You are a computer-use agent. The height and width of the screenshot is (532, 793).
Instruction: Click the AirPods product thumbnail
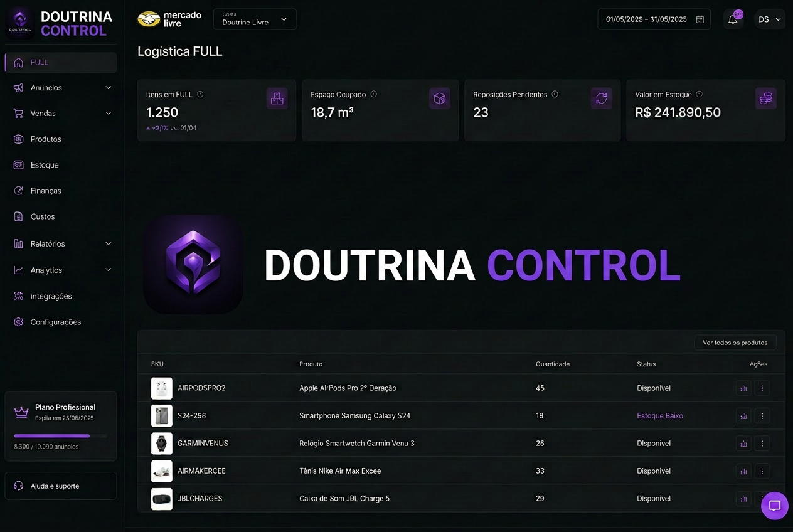(x=162, y=388)
